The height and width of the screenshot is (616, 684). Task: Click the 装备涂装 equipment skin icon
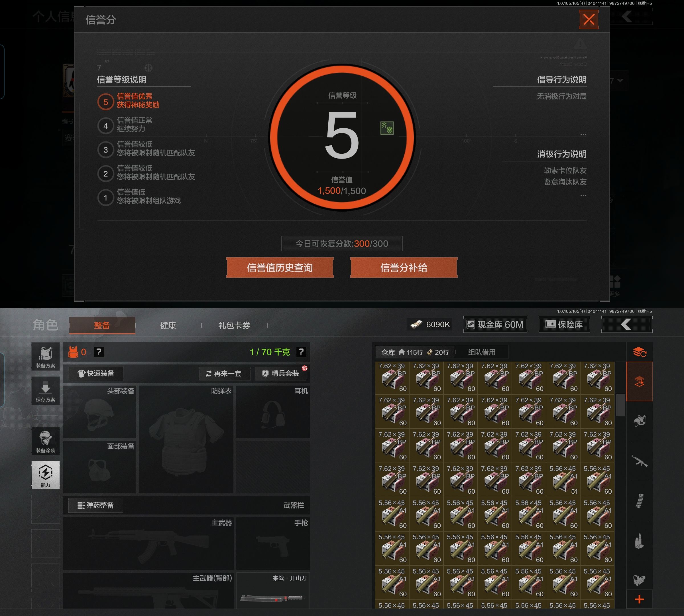coord(45,441)
